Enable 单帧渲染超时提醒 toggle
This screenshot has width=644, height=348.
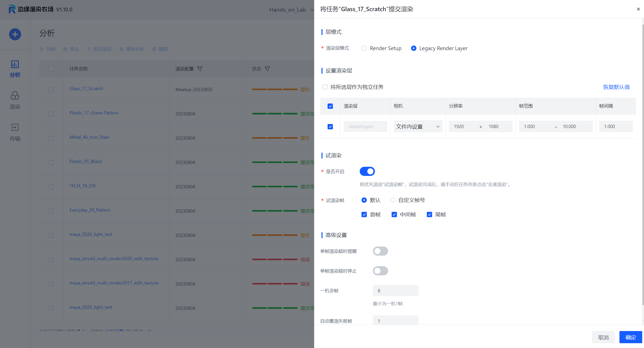coord(380,251)
